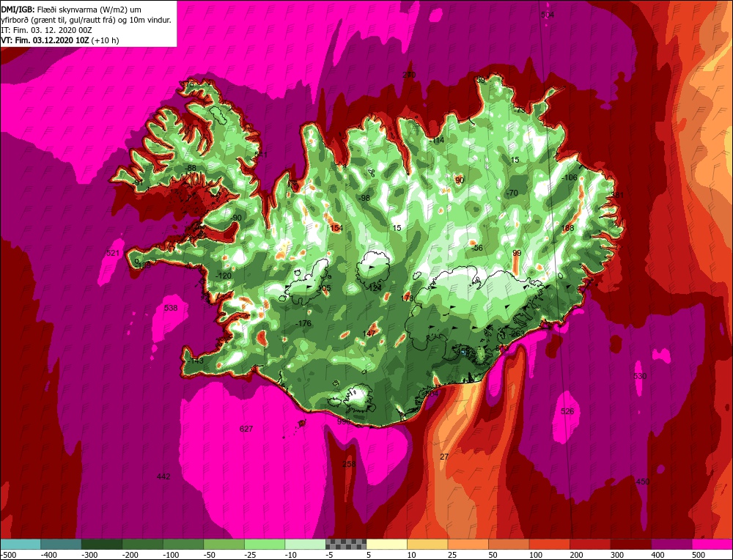Image resolution: width=733 pixels, height=560 pixels.
Task: Click the map value 154 in northwest interior
Action: pyautogui.click(x=336, y=228)
